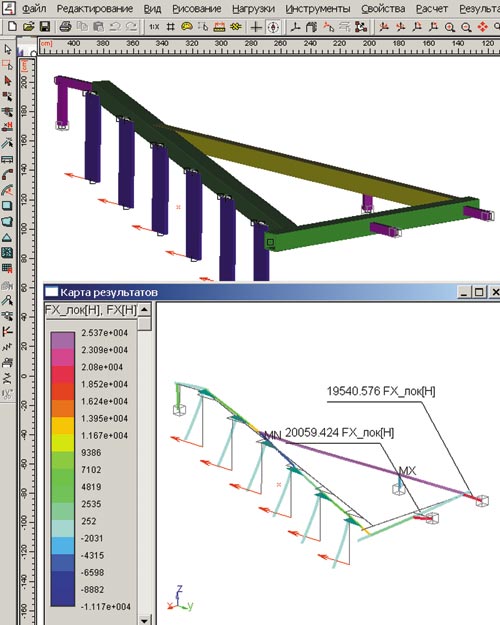Click the New file icon in toolbar
The width and height of the screenshot is (500, 625).
pos(12,27)
